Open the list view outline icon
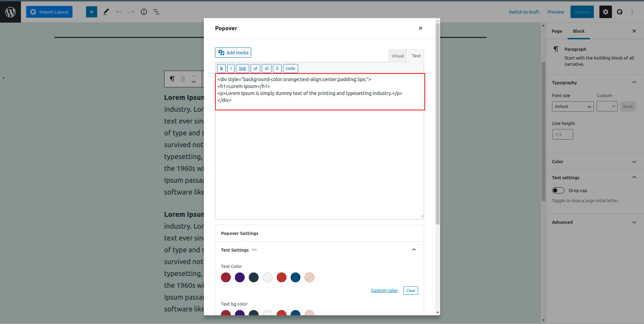This screenshot has height=324, width=644. point(156,12)
